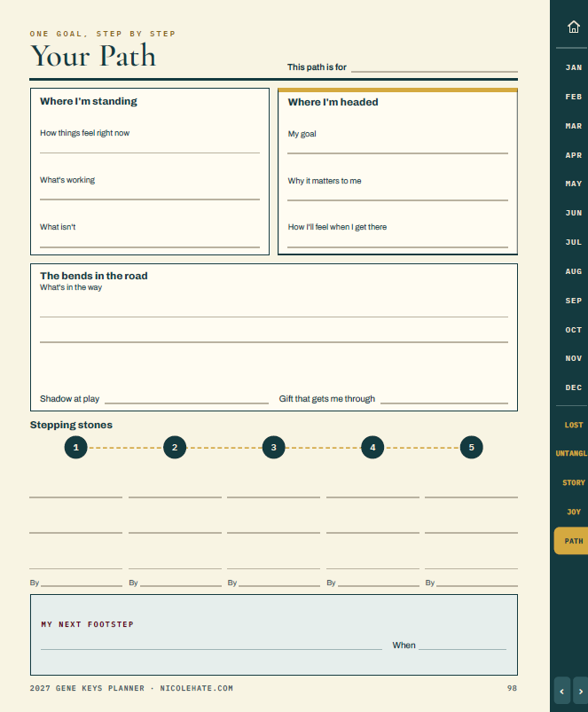This screenshot has height=712, width=588.
Task: Click 'The bends in the road' heading
Action: (x=93, y=276)
